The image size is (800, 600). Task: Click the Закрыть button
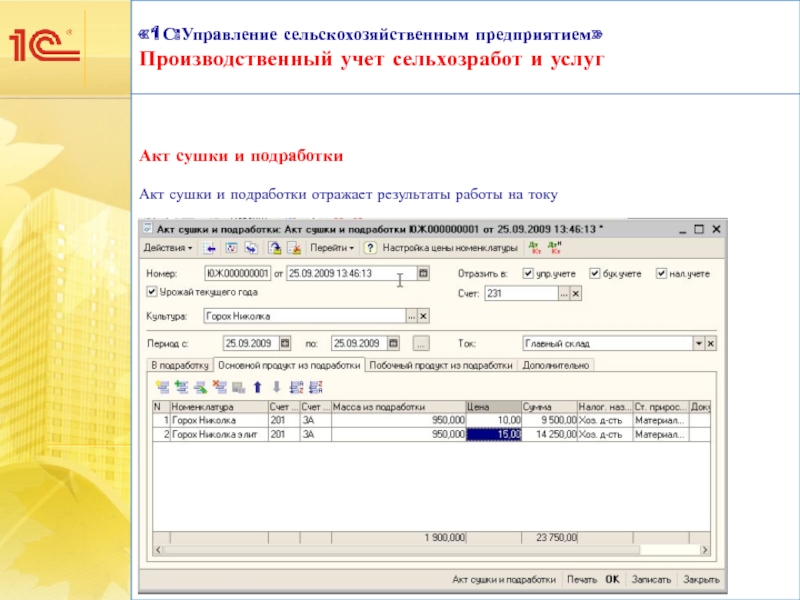(x=701, y=580)
